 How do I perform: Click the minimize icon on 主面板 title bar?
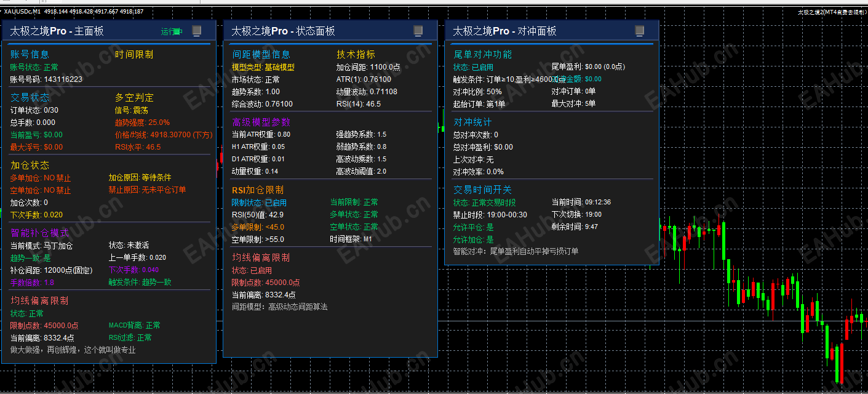pos(197,30)
